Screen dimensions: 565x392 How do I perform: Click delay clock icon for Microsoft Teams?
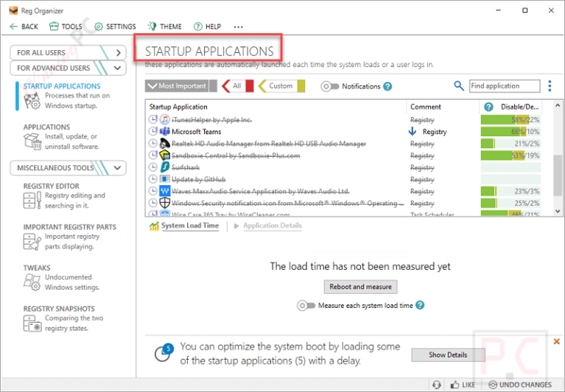pos(153,131)
